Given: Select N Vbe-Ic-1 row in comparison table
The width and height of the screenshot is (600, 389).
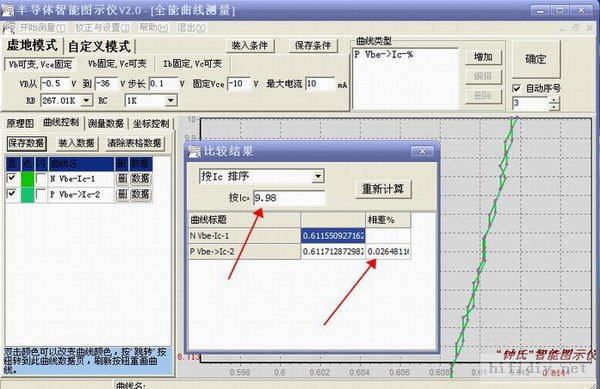Looking at the screenshot, I should point(245,236).
